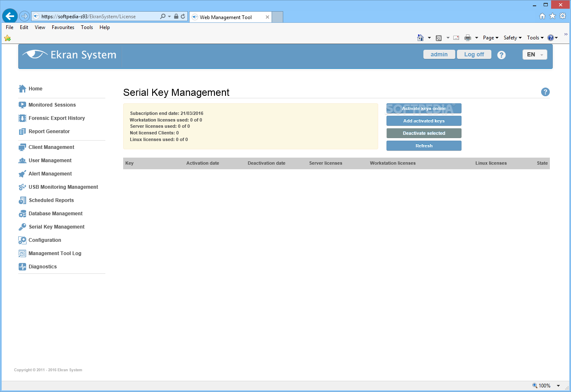Click the Management Tool Log icon
The image size is (571, 392).
22,253
